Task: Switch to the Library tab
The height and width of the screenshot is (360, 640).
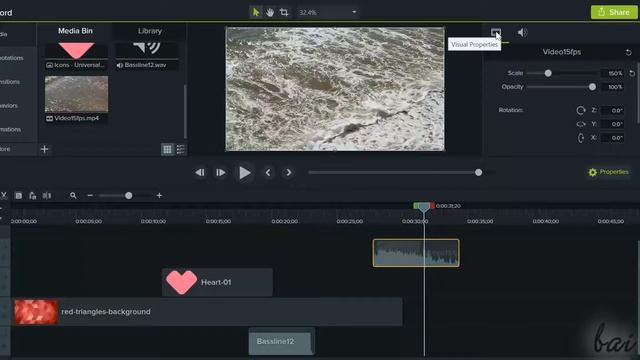Action: pyautogui.click(x=149, y=31)
